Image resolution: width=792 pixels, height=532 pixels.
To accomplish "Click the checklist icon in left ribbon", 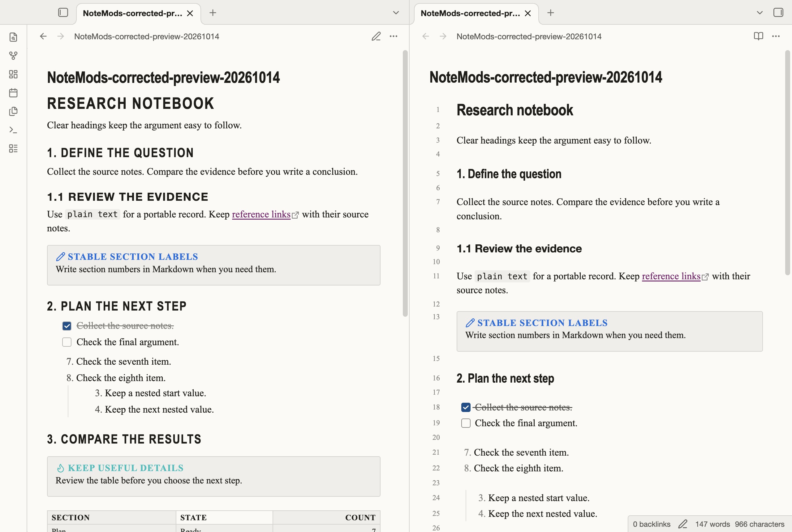I will [x=13, y=148].
